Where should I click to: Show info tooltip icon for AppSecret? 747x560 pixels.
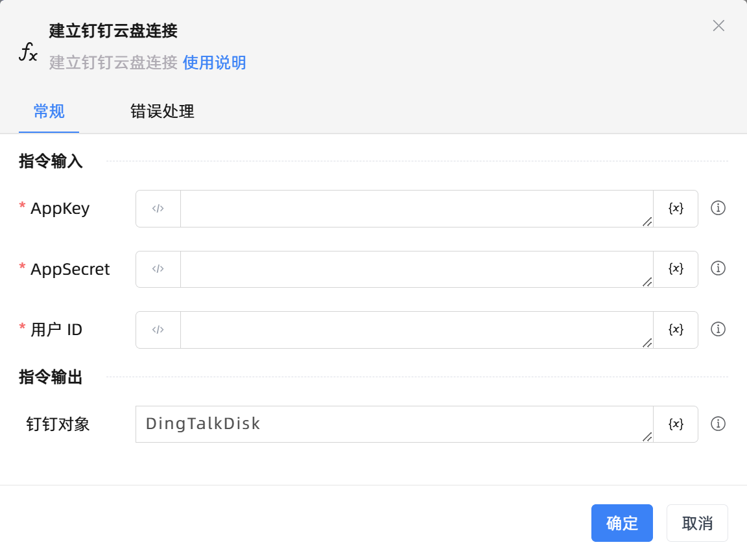pos(718,268)
